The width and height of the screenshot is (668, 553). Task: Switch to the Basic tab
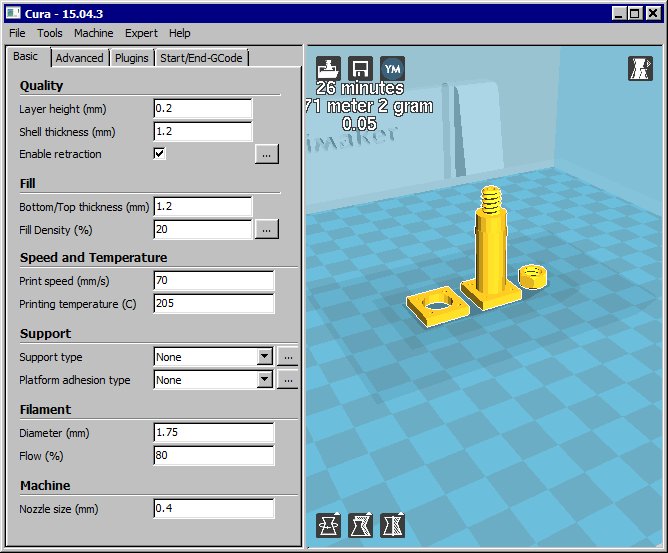pyautogui.click(x=26, y=56)
